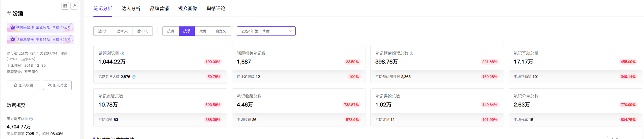Click 笔记互动总量 value 17.17万
Viewport: 644px width, 139px height.
pyautogui.click(x=523, y=62)
